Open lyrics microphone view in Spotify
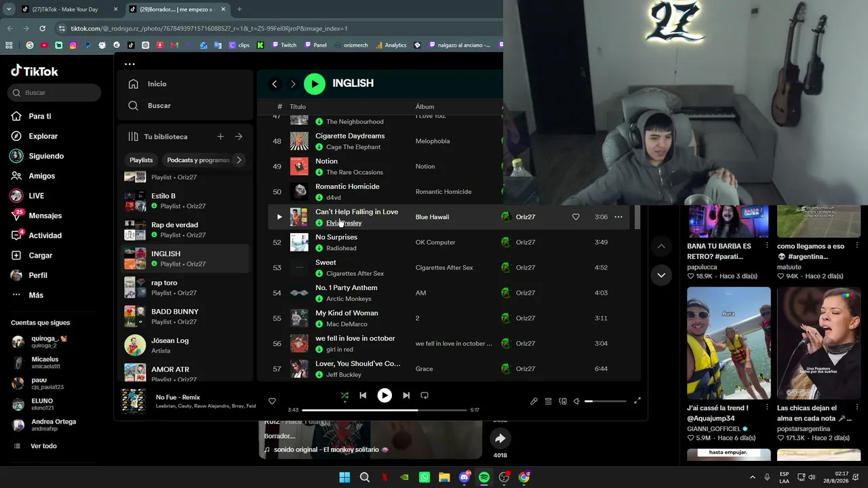 534,401
